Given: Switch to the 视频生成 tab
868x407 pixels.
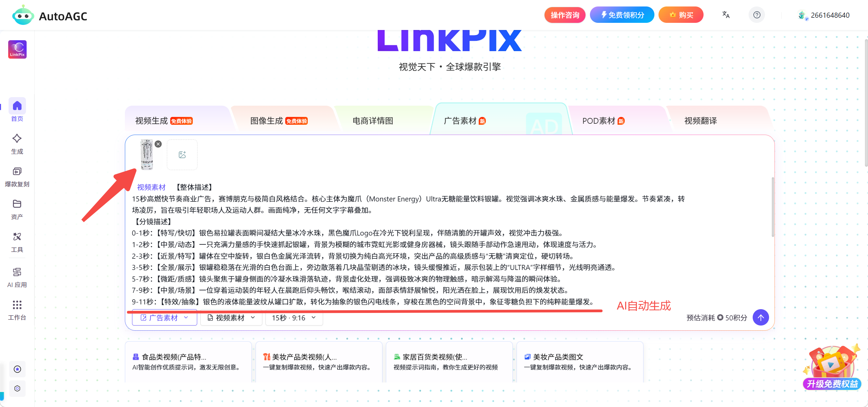Looking at the screenshot, I should click(164, 121).
